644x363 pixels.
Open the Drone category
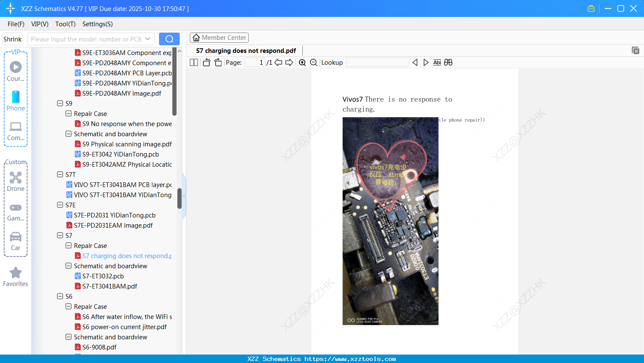coord(16,181)
